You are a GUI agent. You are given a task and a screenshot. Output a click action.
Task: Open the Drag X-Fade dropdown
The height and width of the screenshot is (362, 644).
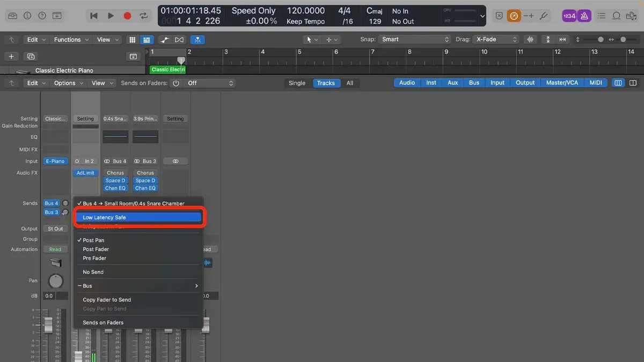pos(496,40)
